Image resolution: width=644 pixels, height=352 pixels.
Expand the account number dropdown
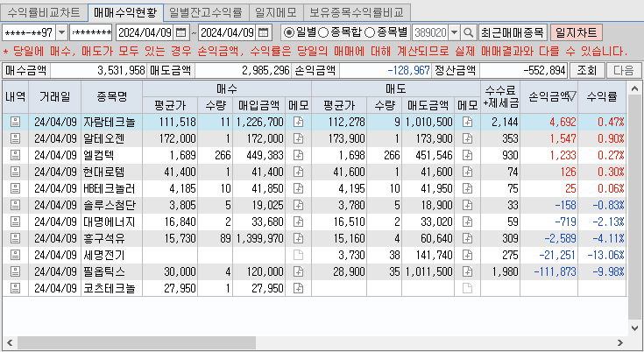(61, 32)
